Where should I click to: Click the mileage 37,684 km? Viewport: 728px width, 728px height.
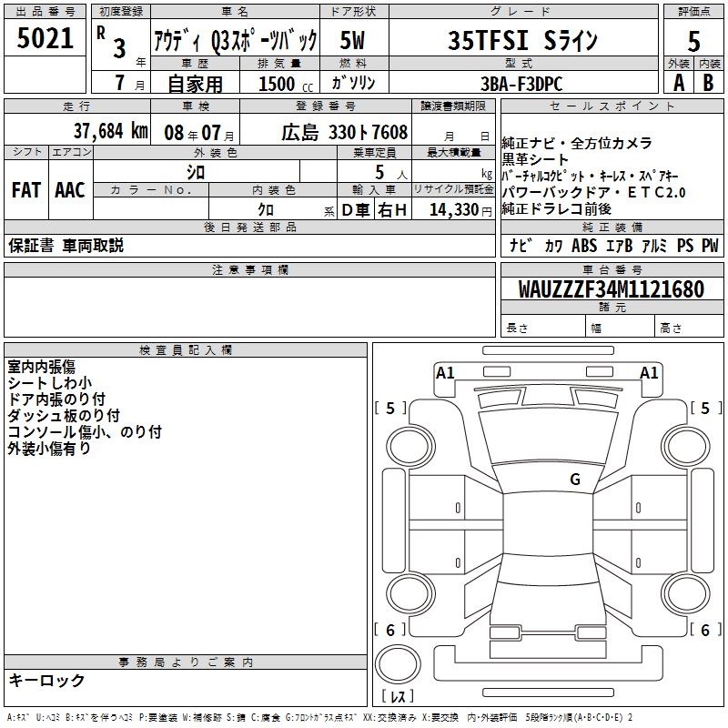pos(110,131)
